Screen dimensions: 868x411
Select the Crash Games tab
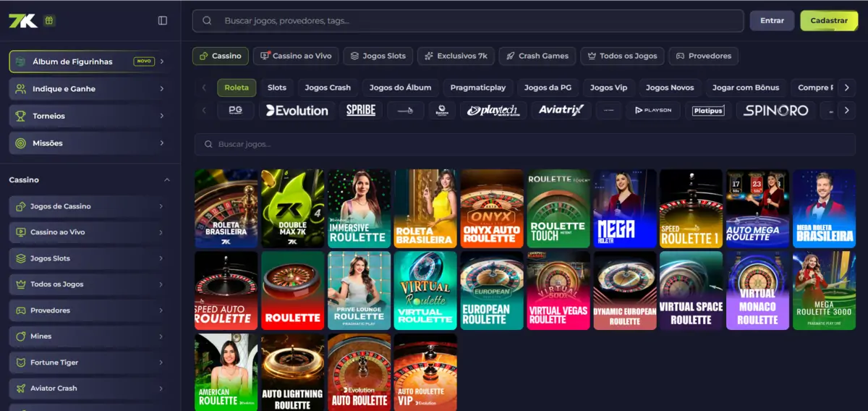click(x=537, y=56)
